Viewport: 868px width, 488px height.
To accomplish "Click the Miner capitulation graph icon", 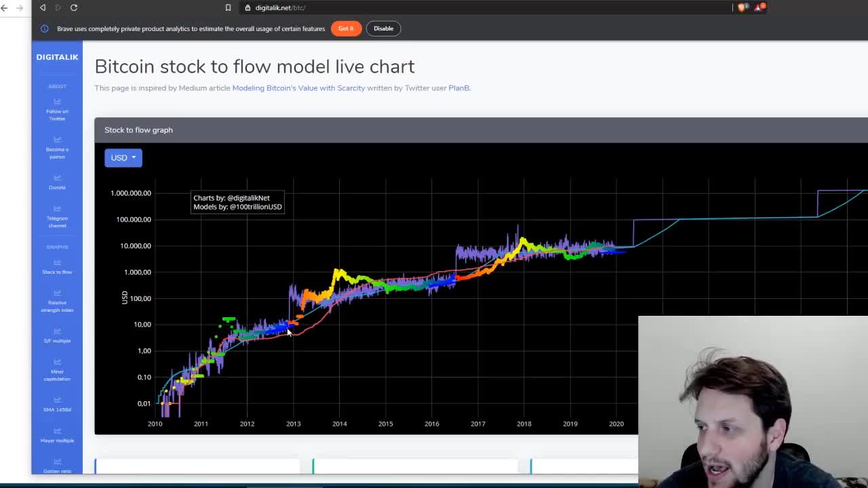I will click(x=57, y=362).
